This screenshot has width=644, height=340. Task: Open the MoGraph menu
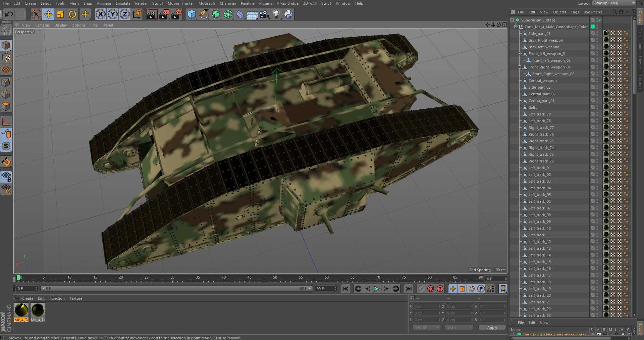coord(207,3)
